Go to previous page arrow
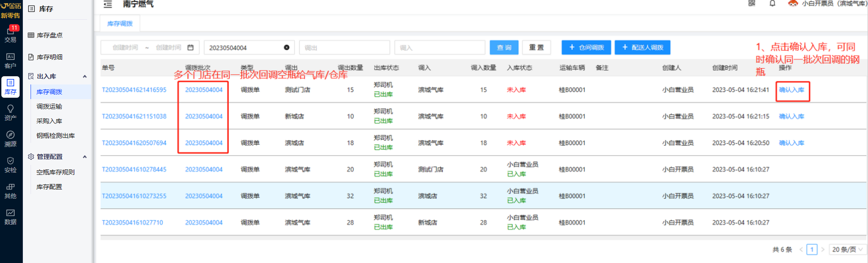This screenshot has width=868, height=263. [x=801, y=249]
